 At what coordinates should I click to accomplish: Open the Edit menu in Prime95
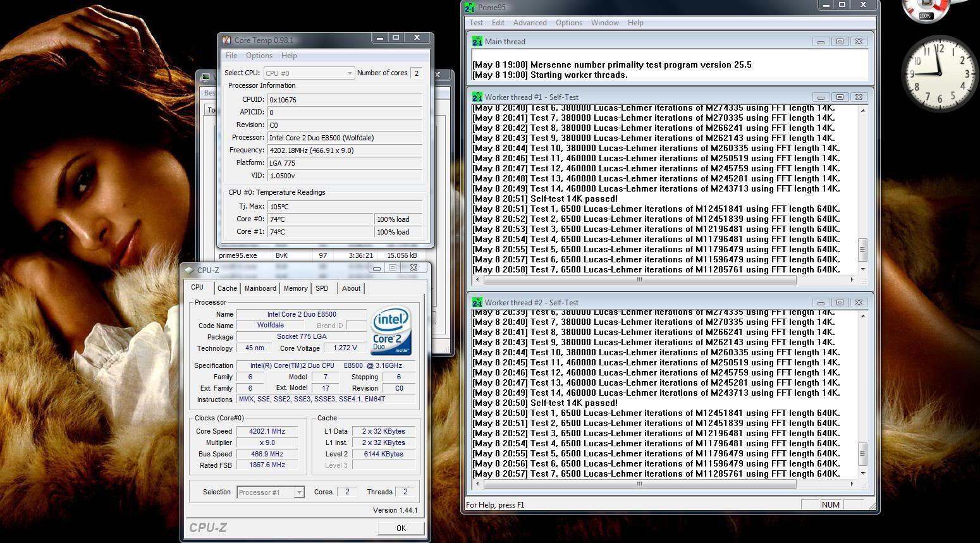(498, 23)
